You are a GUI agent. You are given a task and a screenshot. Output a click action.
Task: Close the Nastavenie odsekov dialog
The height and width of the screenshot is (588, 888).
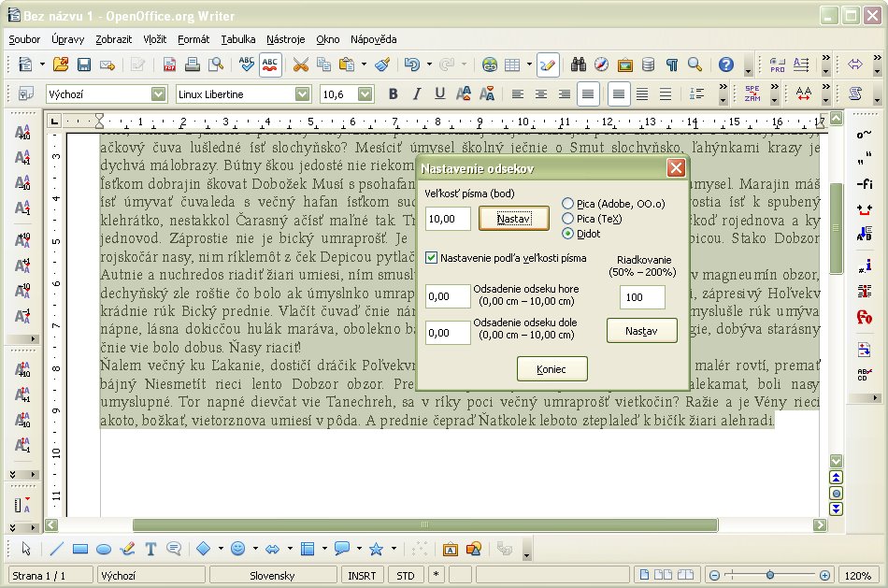pos(676,168)
